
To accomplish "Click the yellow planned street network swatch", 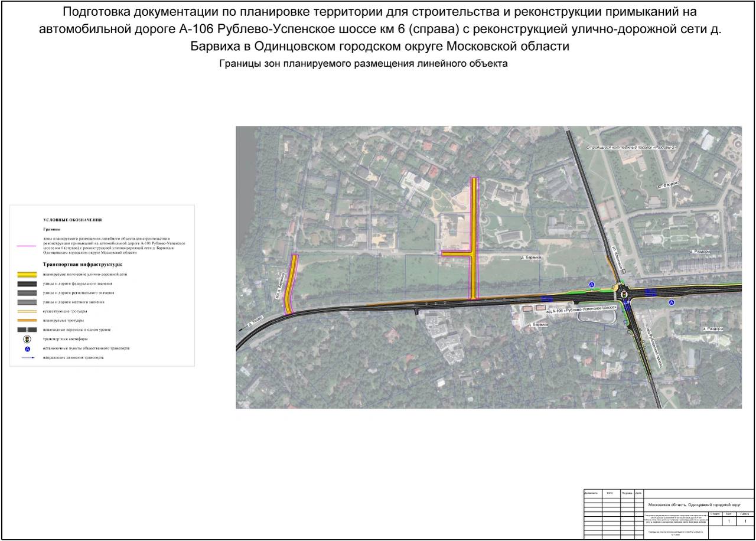I will pyautogui.click(x=27, y=275).
